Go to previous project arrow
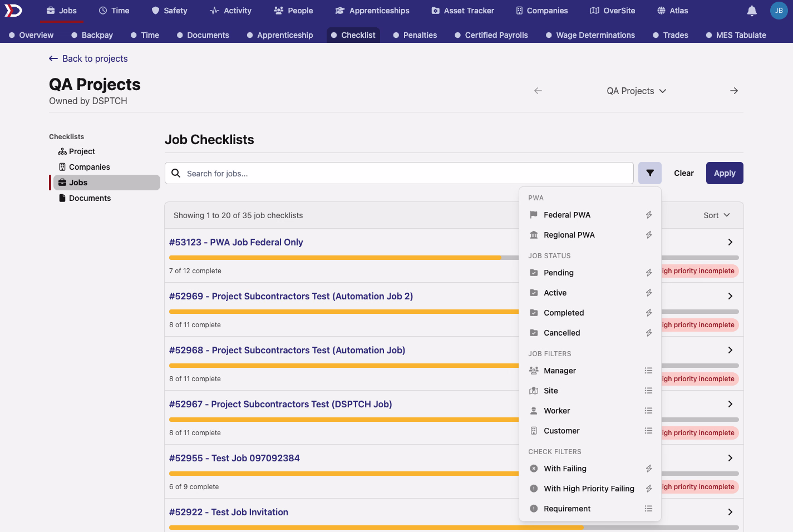Viewport: 793px width, 532px height. coord(538,91)
